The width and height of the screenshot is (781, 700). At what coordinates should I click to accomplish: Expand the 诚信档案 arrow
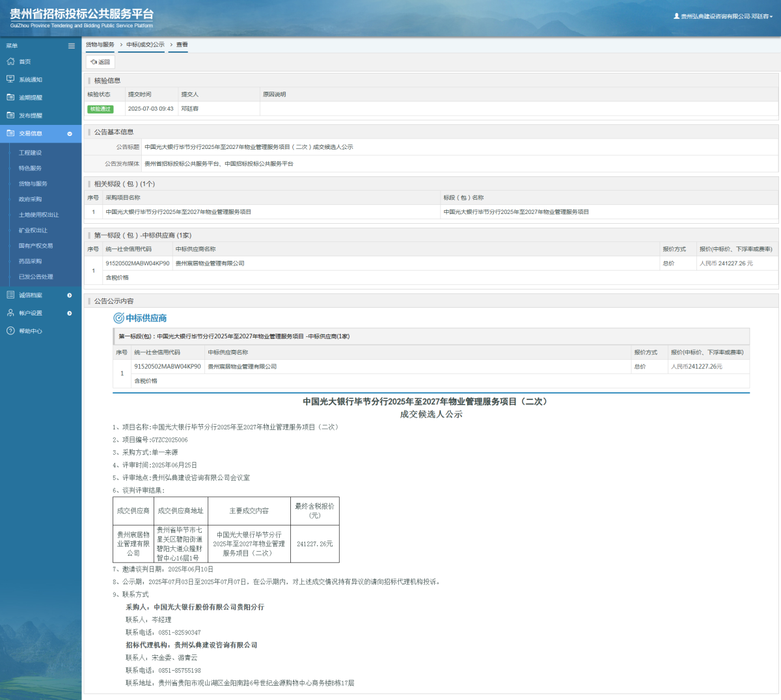[x=70, y=295]
